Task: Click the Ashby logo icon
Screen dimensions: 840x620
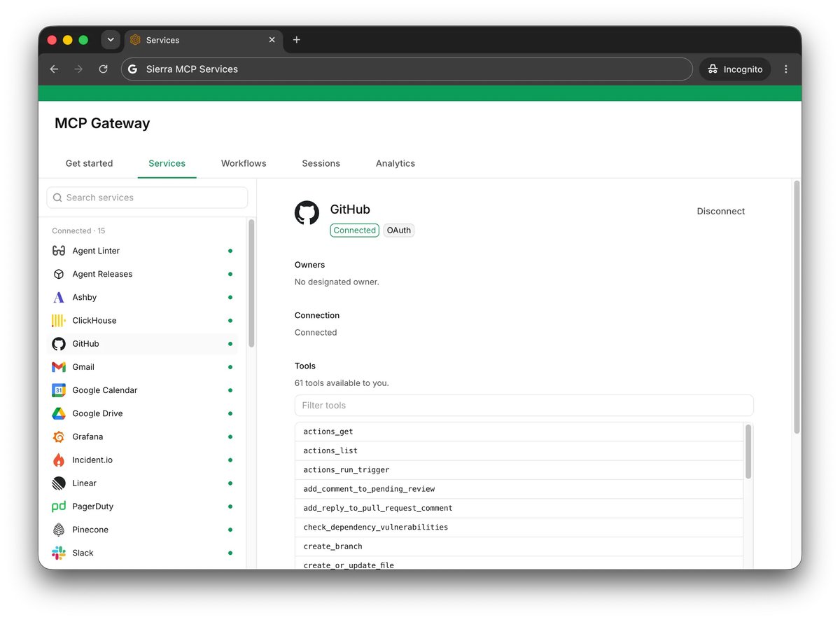Action: tap(59, 297)
